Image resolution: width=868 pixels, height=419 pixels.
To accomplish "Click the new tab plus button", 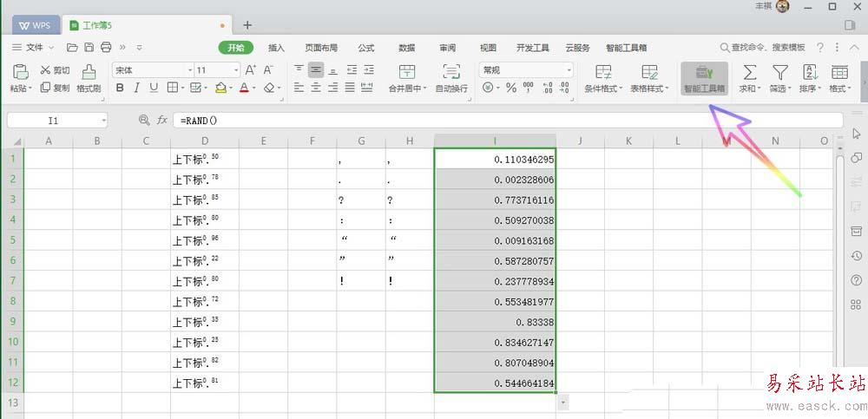I will point(247,25).
